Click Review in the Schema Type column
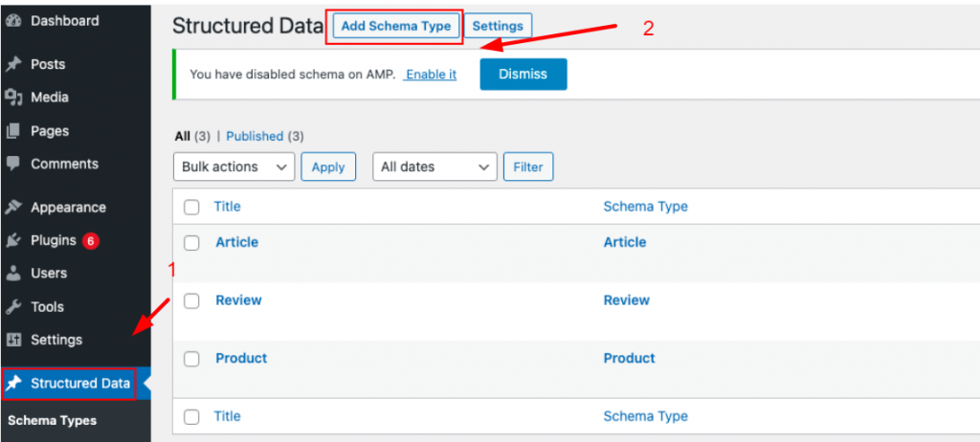Screen dimensions: 980x442 626,300
